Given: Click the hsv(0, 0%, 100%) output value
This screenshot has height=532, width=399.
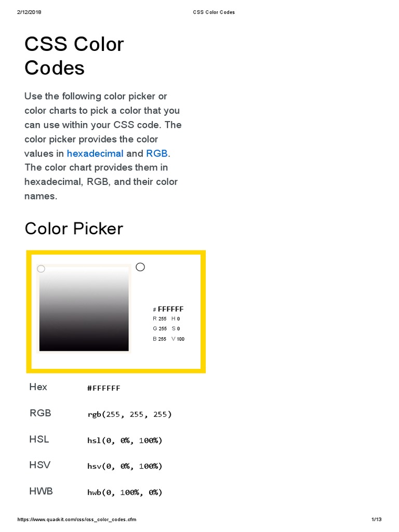Looking at the screenshot, I should pos(125,466).
